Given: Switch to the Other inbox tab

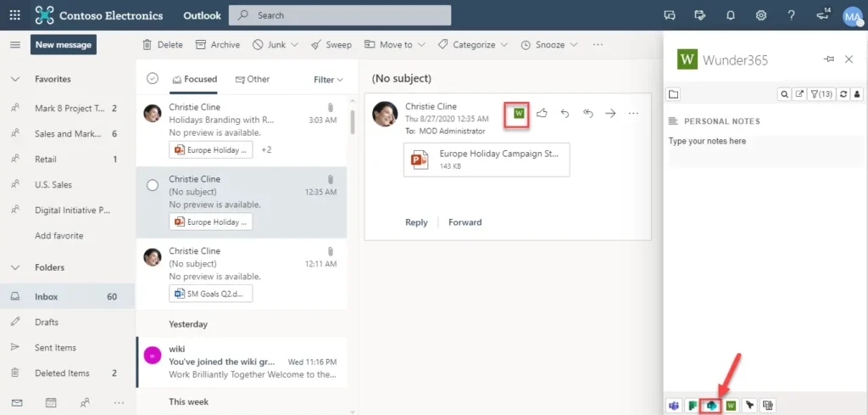Looking at the screenshot, I should [253, 79].
